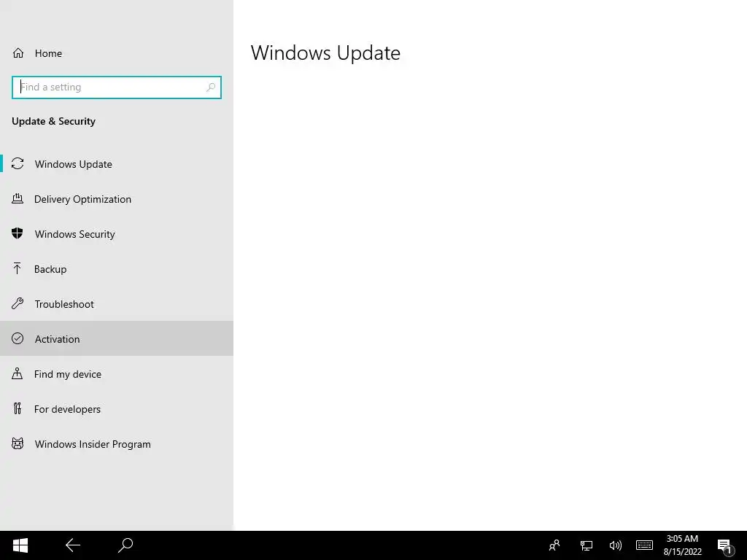The image size is (747, 560).
Task: Click the taskbar back arrow
Action: [73, 545]
